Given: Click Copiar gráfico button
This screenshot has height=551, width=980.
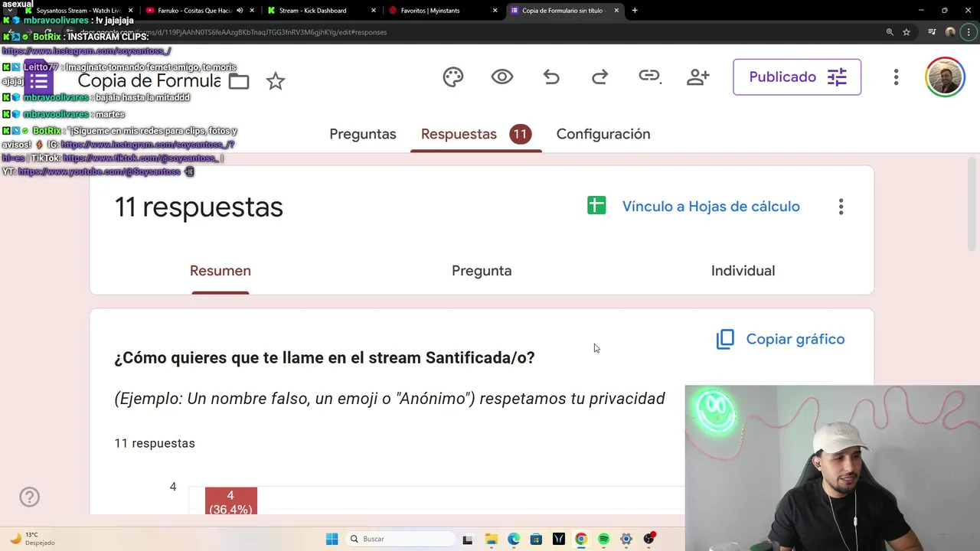Looking at the screenshot, I should 780,339.
